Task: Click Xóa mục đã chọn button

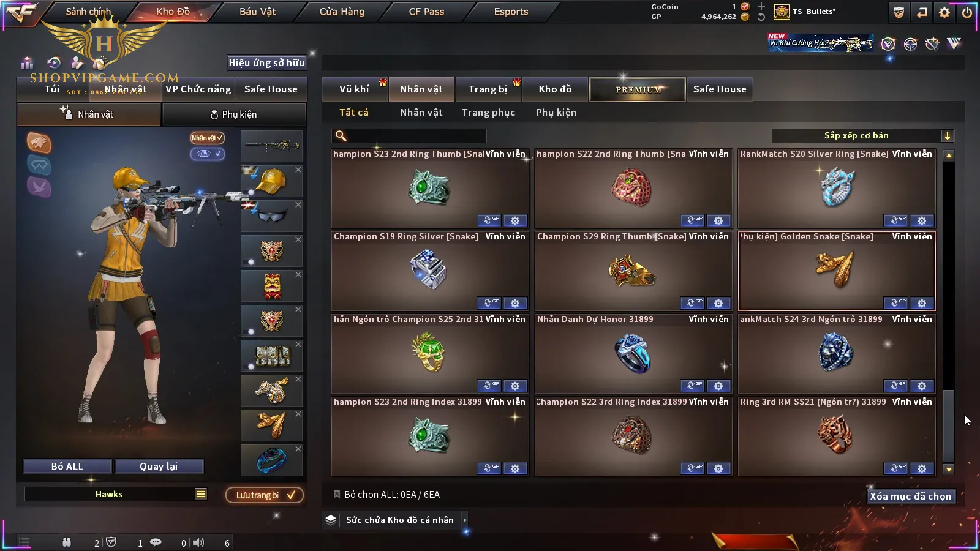Action: [x=910, y=496]
